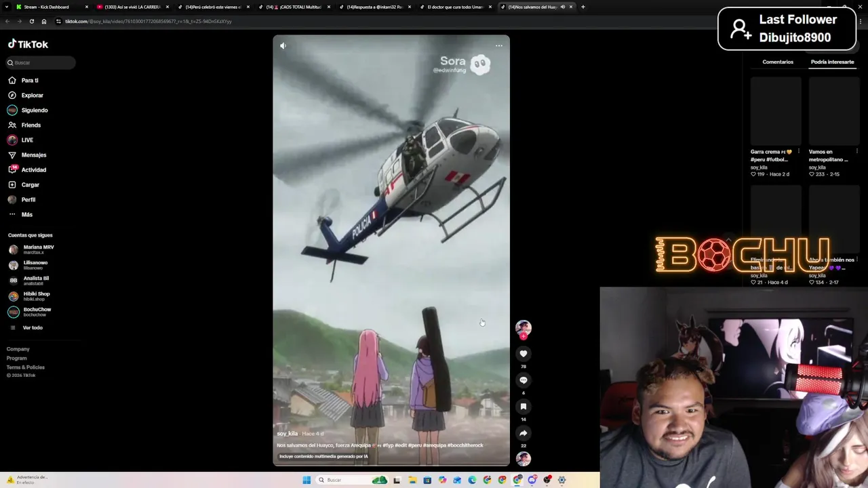Viewport: 868px width, 488px height.
Task: Switch to Así se vivió LA CARRERA tab
Action: tap(133, 7)
